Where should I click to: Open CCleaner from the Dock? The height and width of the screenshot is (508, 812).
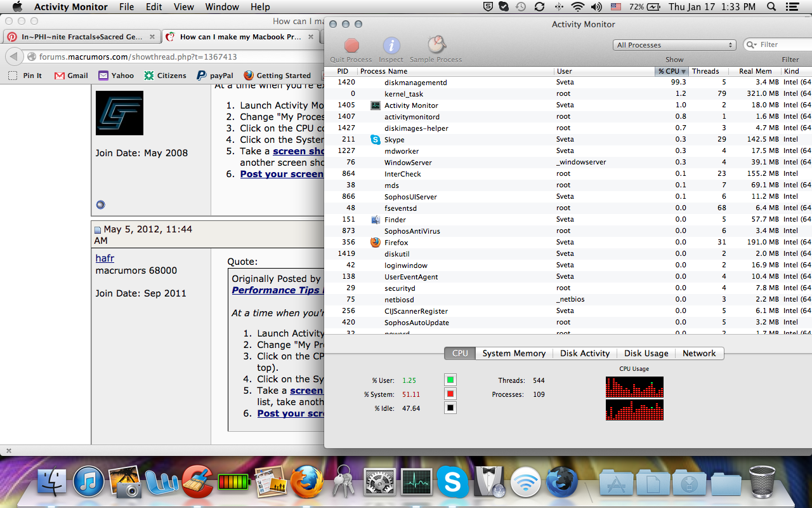tap(198, 483)
